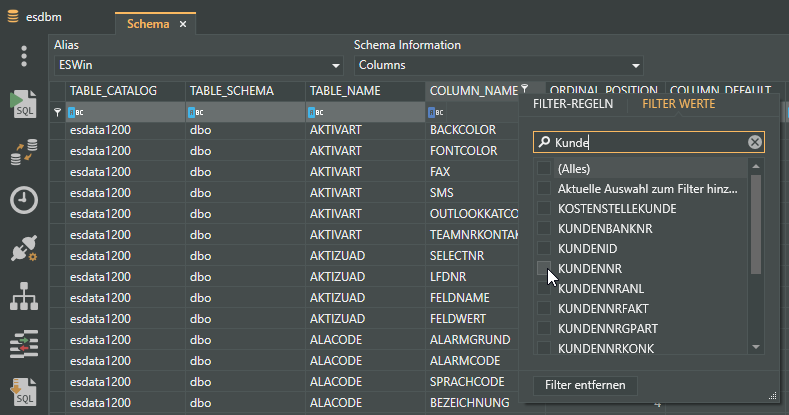Open the history clock icon
Screen dimensions: 789x415
coord(24,200)
